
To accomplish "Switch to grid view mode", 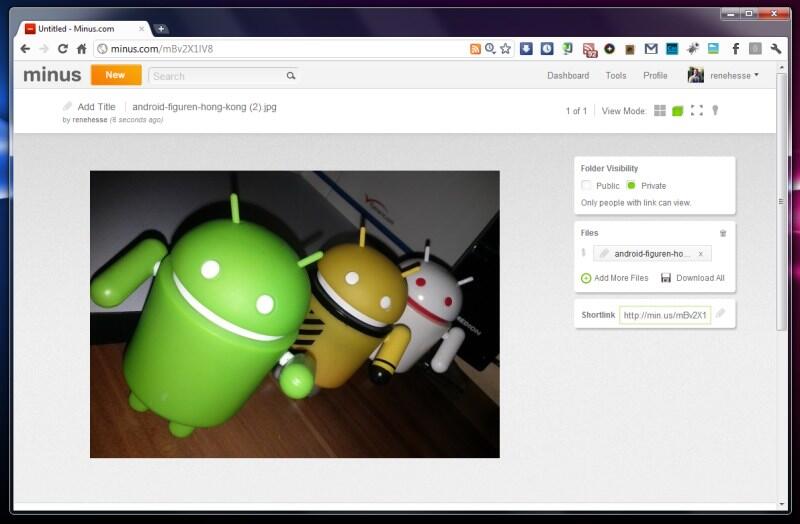I will [x=660, y=111].
